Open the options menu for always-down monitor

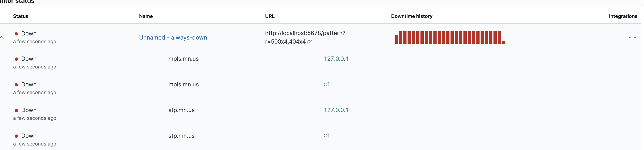633,38
